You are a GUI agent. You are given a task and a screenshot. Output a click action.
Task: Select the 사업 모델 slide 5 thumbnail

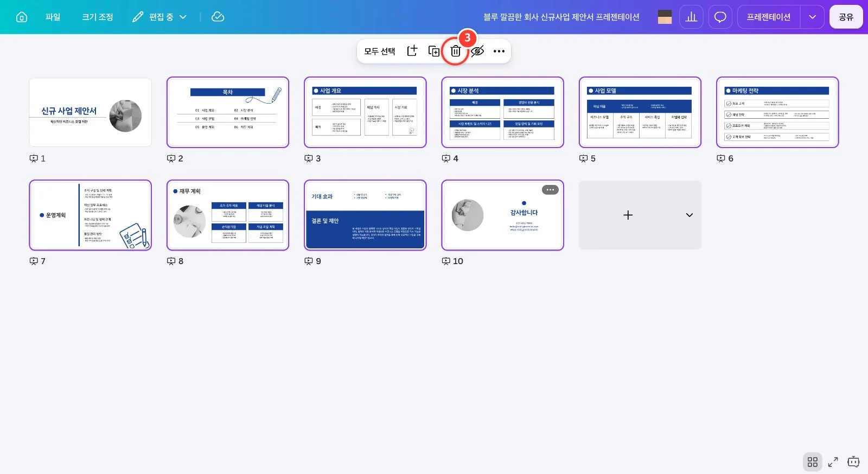[640, 112]
